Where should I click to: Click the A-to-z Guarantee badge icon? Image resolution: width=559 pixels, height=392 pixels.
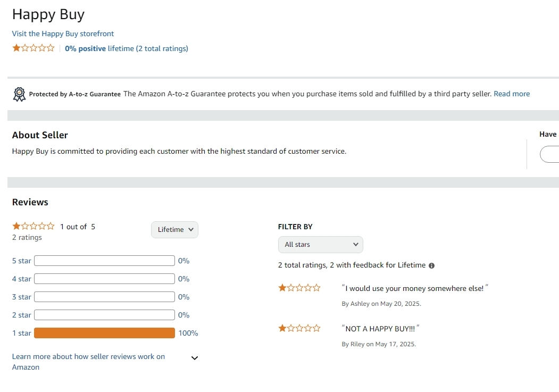pyautogui.click(x=19, y=94)
